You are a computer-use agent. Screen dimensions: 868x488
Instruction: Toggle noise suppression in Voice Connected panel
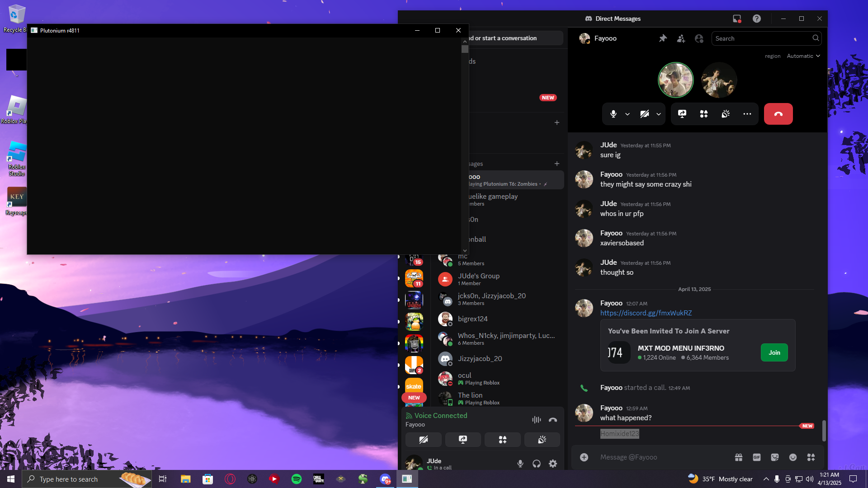[x=537, y=420]
